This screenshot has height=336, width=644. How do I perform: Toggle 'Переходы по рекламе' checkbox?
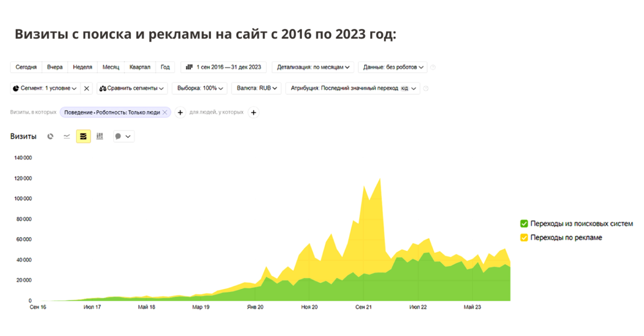524,237
